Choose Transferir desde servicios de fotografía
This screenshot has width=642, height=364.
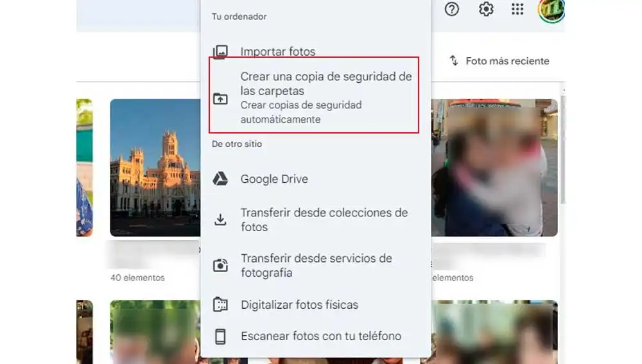pyautogui.click(x=315, y=265)
